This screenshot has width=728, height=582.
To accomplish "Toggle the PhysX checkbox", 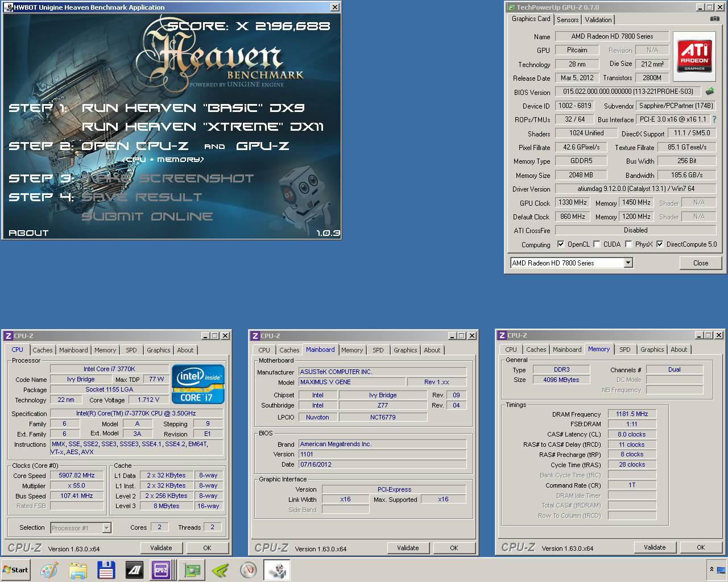I will (628, 244).
